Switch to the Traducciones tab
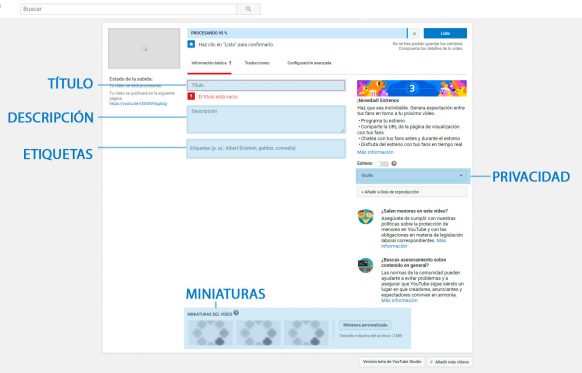Screen dimensions: 582x373 pyautogui.click(x=257, y=63)
